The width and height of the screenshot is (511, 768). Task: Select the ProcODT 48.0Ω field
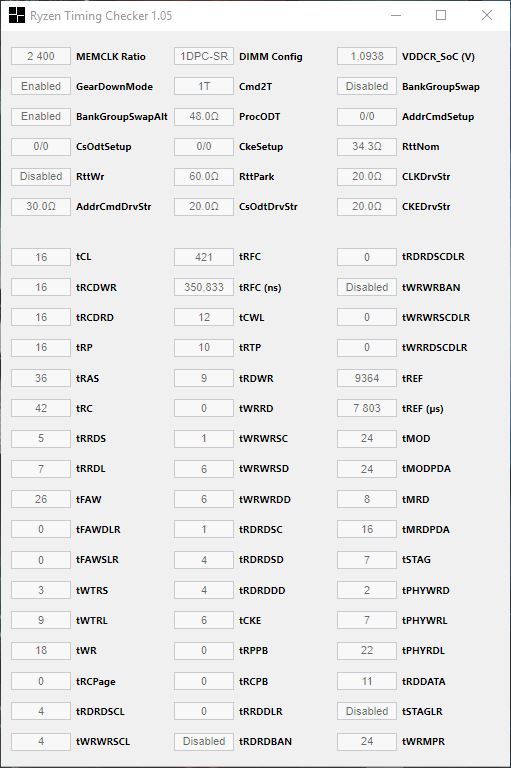204,117
